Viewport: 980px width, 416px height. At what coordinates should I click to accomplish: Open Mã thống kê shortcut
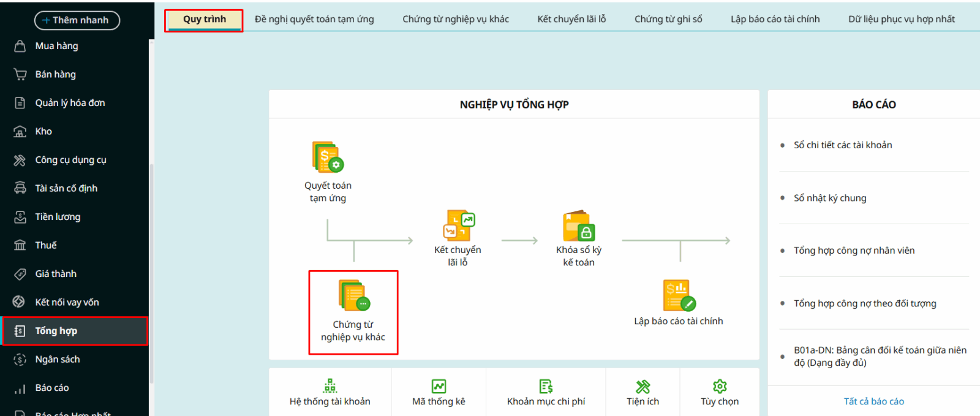tap(439, 393)
